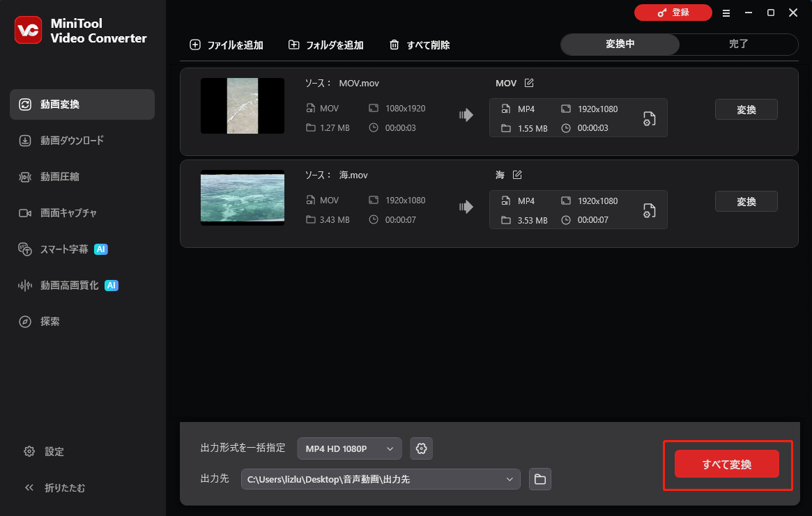Click the convert arrow icon in MOV.mov row
The image size is (812, 516).
point(466,115)
